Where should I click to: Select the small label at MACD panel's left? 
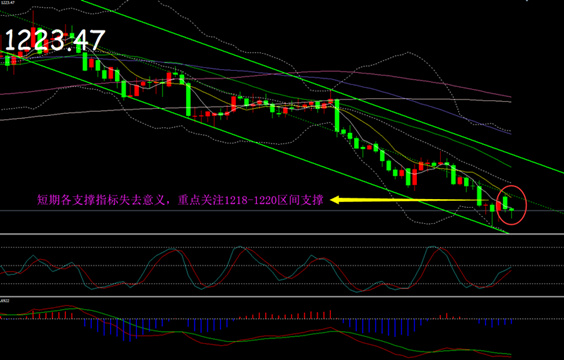[5, 300]
